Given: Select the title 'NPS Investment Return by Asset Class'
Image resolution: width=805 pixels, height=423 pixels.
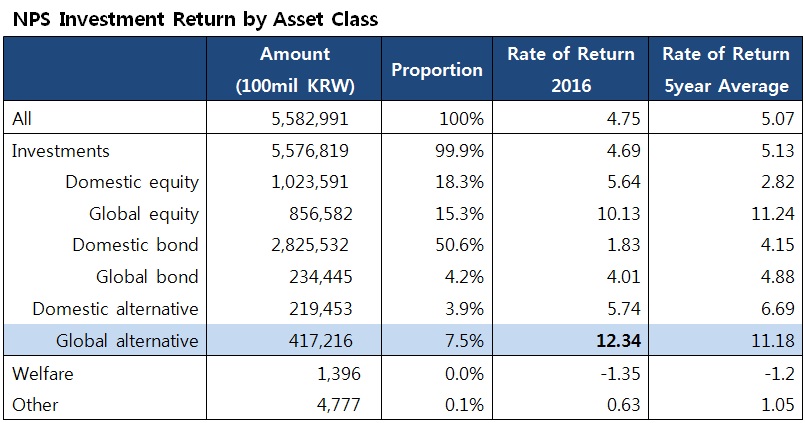Looking at the screenshot, I should [195, 20].
